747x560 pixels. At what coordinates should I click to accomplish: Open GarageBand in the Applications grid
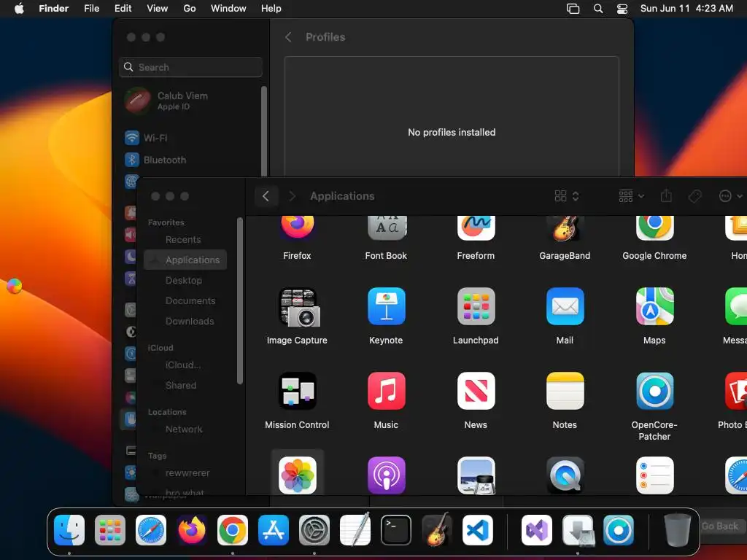(x=565, y=227)
